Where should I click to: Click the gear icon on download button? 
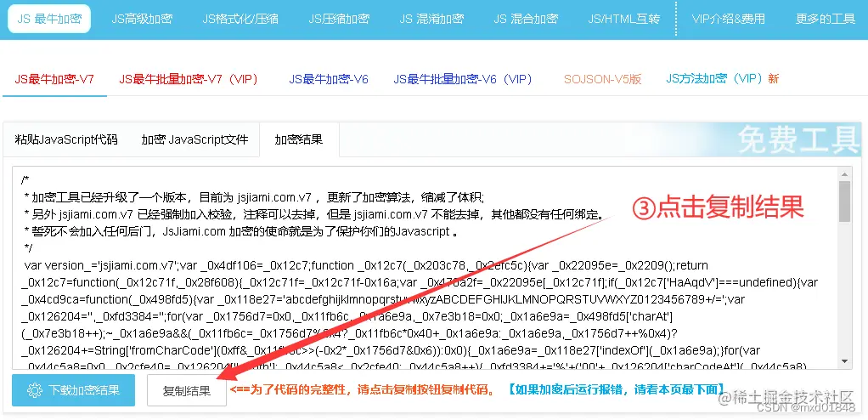(35, 390)
